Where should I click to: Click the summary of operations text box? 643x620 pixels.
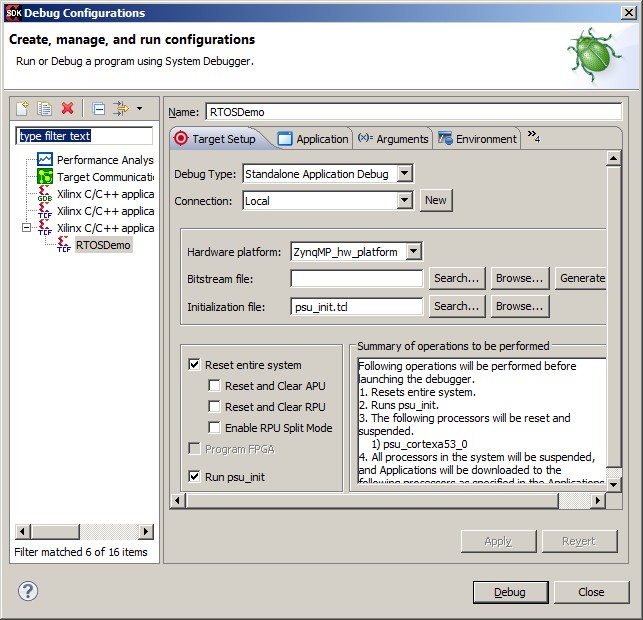pyautogui.click(x=481, y=421)
